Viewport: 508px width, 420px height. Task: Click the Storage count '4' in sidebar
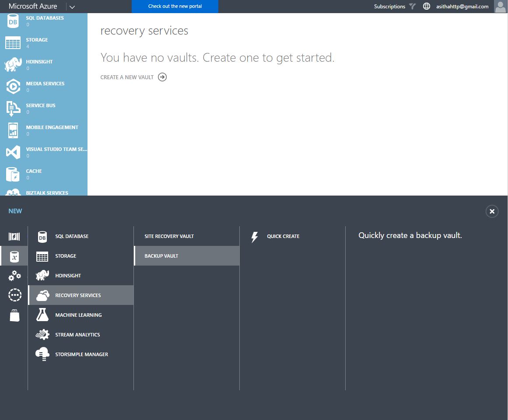(x=28, y=47)
